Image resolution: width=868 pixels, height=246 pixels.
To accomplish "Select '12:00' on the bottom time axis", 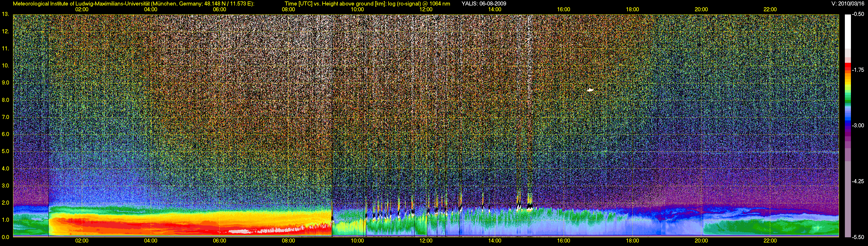I will (x=426, y=241).
